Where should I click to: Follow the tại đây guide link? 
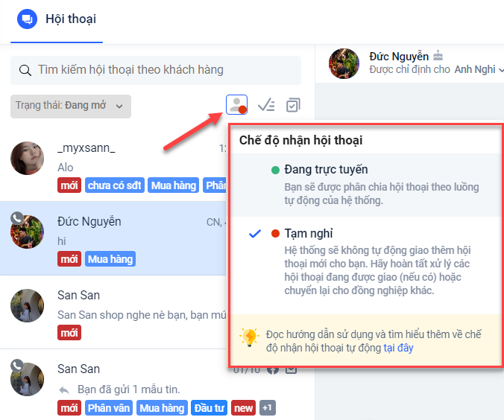(398, 348)
